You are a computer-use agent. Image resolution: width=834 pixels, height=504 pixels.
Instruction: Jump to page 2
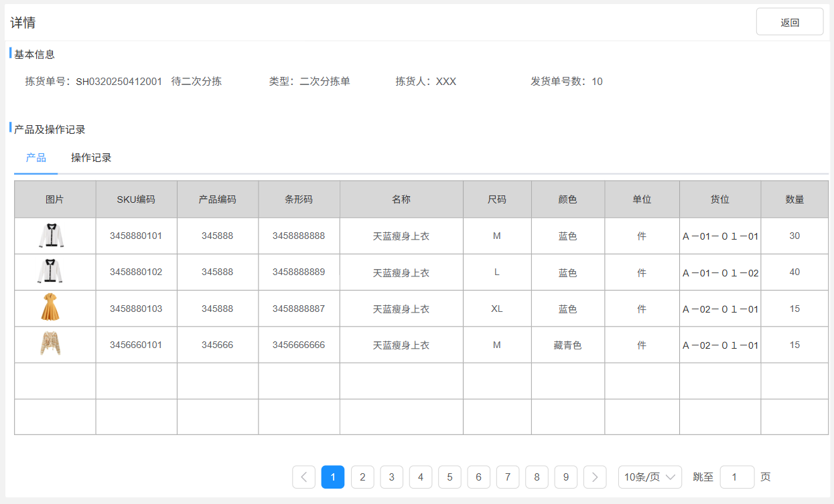click(x=362, y=477)
